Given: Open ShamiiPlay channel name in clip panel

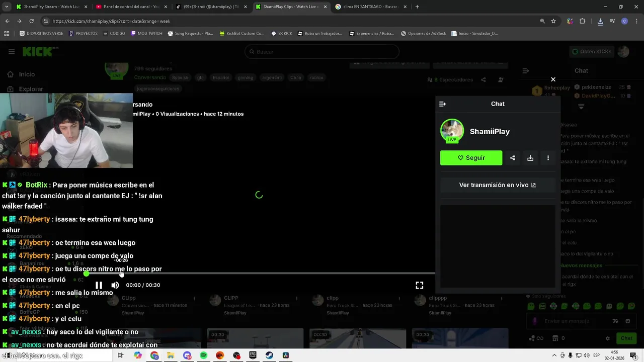Looking at the screenshot, I should tap(490, 131).
